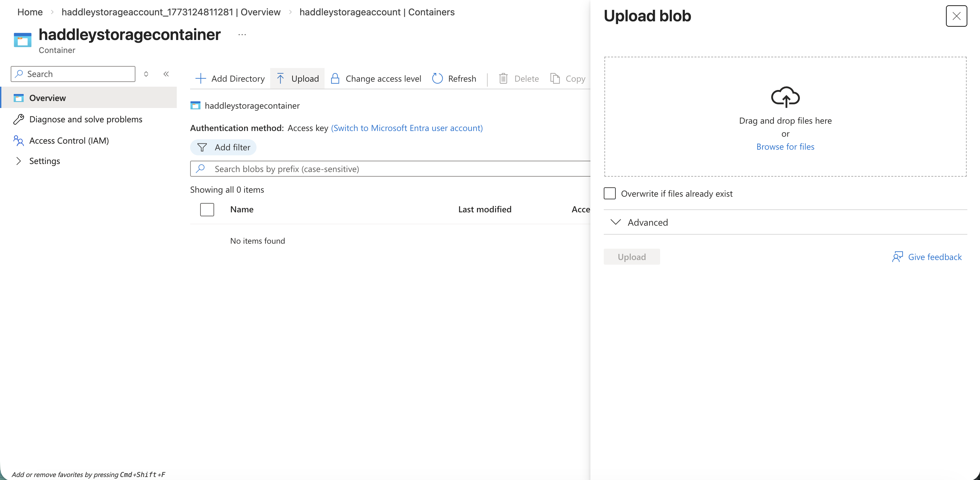Open Change access level via lock icon
The height and width of the screenshot is (480, 980).
click(335, 78)
